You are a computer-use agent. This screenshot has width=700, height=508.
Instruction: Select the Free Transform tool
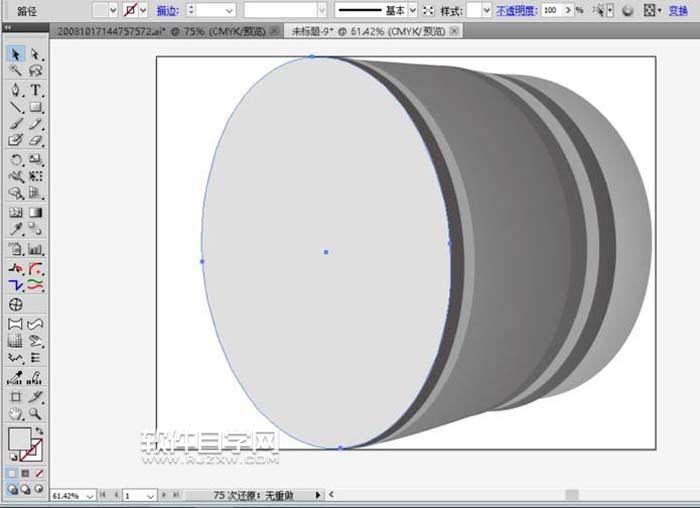coord(35,176)
